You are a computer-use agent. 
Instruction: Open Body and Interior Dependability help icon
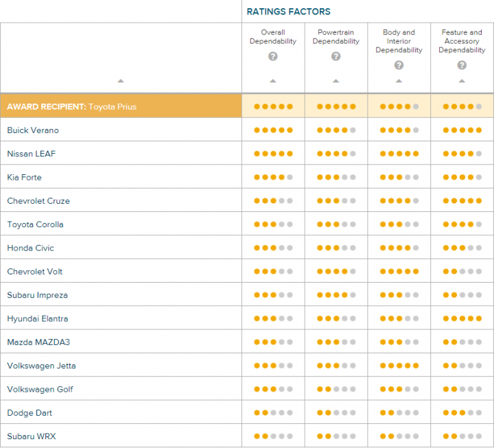[399, 65]
